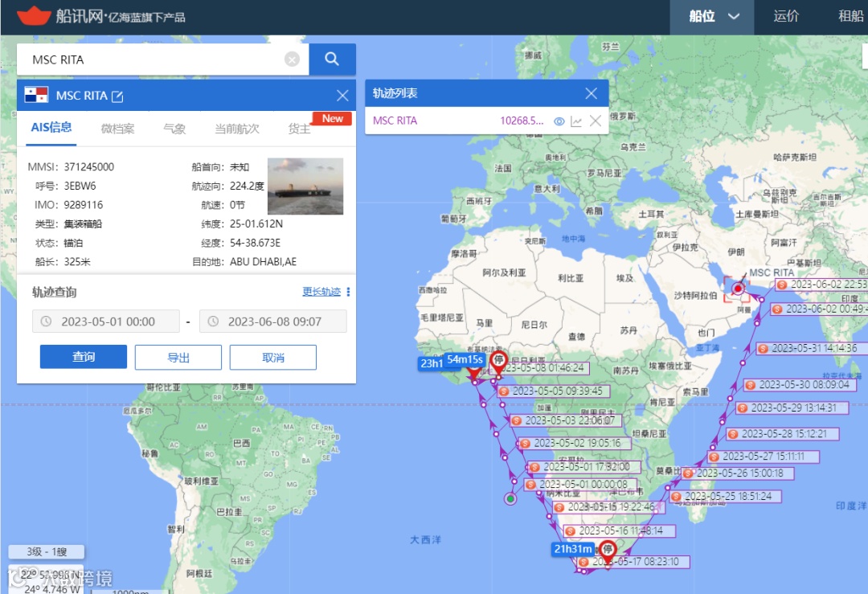Open the 当前航次 tab
Image resolution: width=868 pixels, height=594 pixels.
tap(237, 129)
